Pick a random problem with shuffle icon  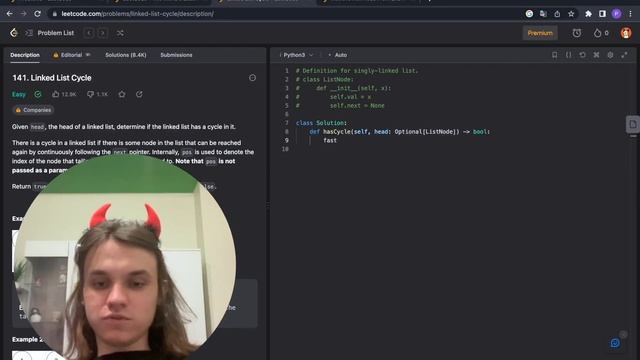[x=120, y=33]
